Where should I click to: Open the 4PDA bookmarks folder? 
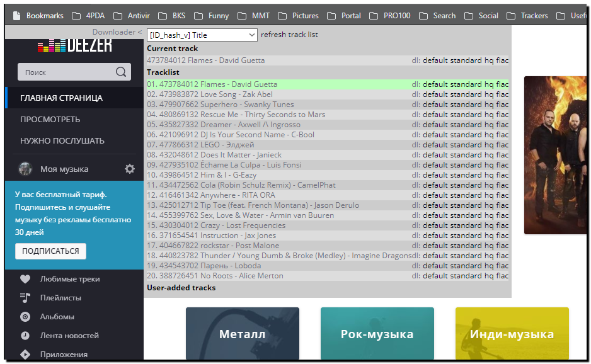coord(88,16)
